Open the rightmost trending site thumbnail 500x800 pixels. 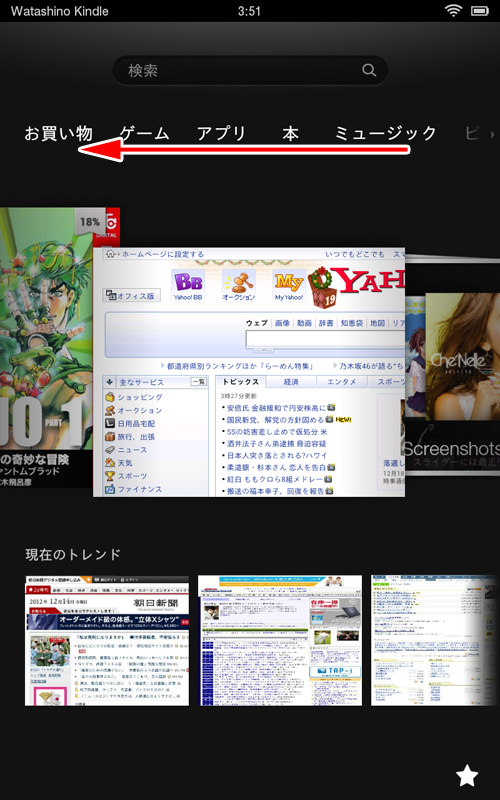click(435, 641)
